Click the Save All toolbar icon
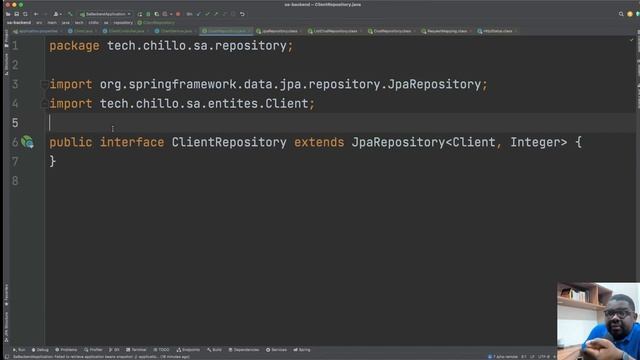This screenshot has height=360, width=640. tap(16, 14)
